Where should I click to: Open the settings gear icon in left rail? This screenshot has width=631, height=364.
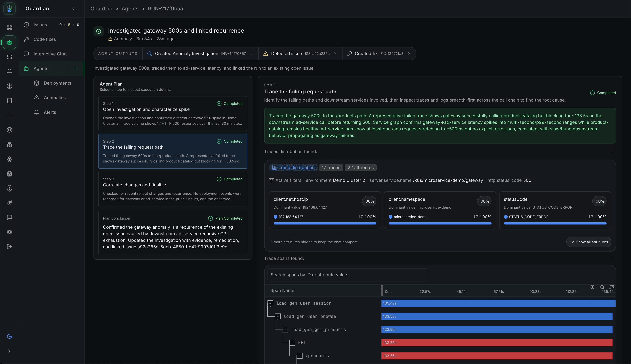9,232
